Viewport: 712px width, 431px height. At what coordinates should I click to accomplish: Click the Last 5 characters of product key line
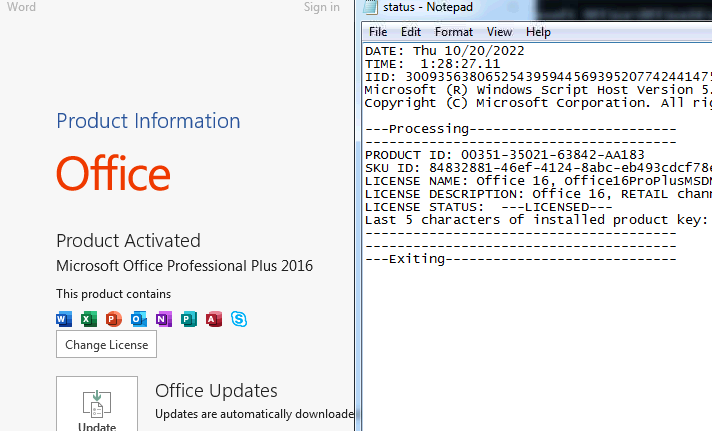539,220
